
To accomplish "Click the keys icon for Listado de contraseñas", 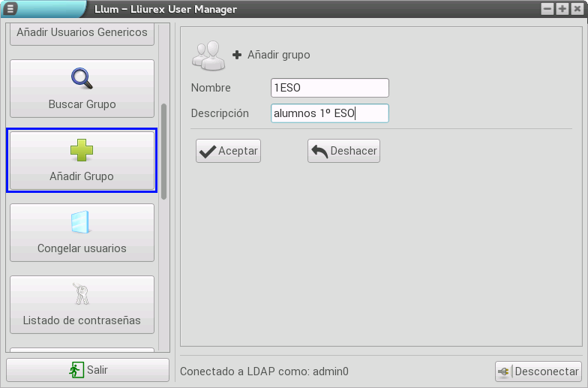I will pos(81,295).
